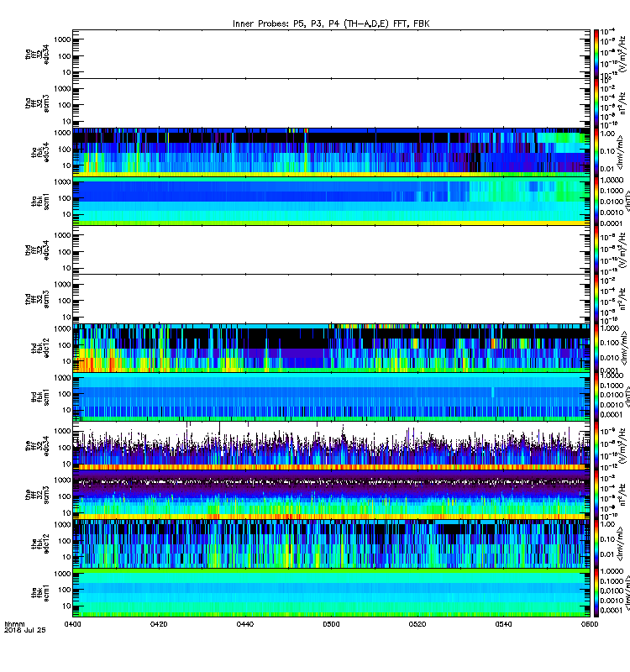Image resolution: width=630 pixels, height=672 pixels.
Task: Click the 0540 time axis label
Action: (x=503, y=624)
